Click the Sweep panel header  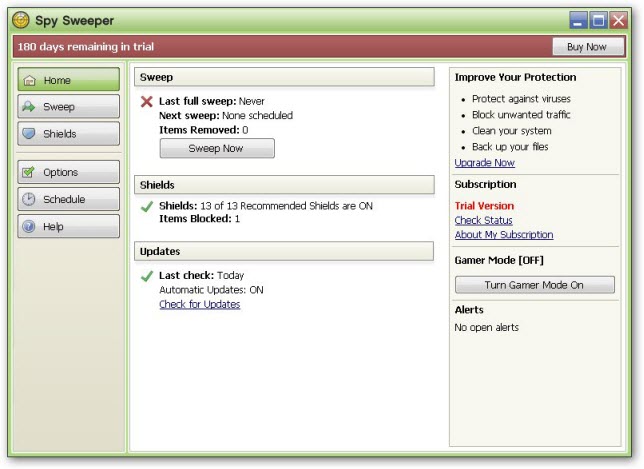click(284, 77)
